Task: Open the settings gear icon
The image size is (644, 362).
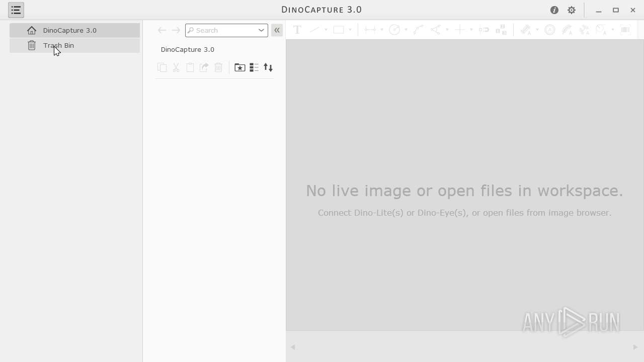Action: pyautogui.click(x=572, y=10)
